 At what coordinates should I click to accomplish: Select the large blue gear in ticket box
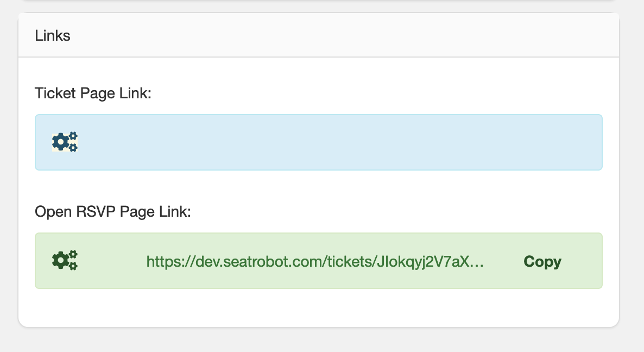tap(61, 142)
